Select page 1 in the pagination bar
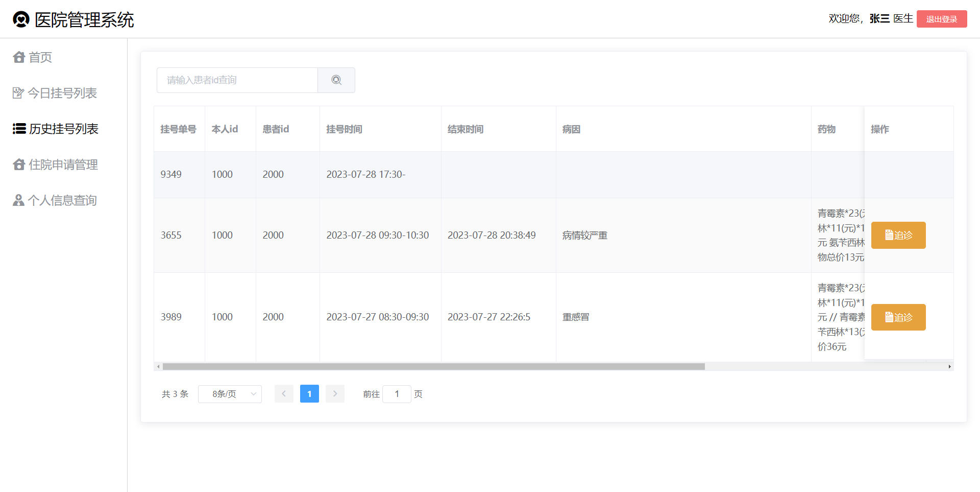The width and height of the screenshot is (980, 492). [x=309, y=394]
